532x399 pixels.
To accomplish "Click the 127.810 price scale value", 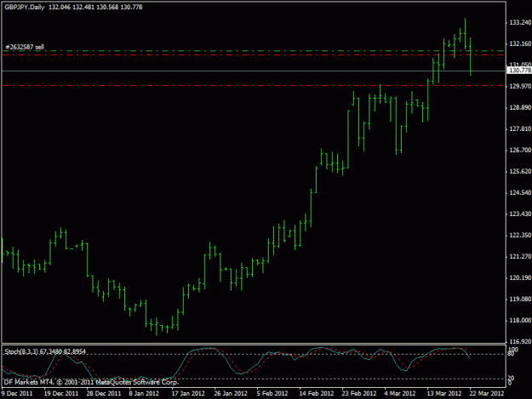I will (520, 128).
